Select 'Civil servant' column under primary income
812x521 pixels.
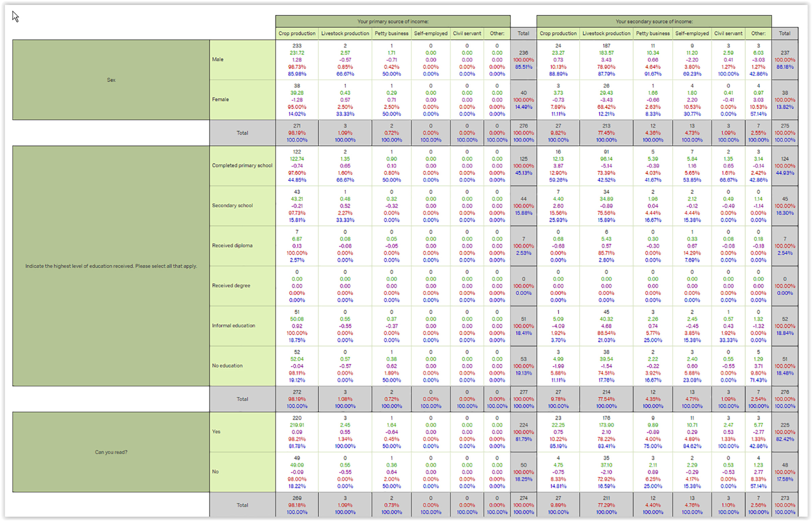coord(467,33)
